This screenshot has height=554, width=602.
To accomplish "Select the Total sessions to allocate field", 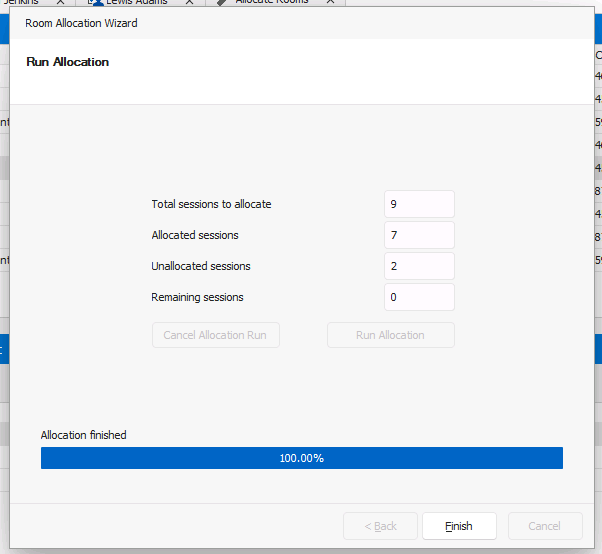I will tap(419, 204).
